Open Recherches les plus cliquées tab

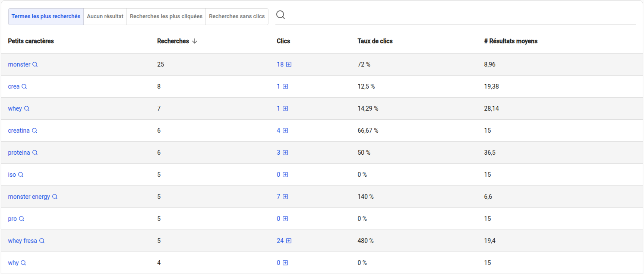tap(166, 16)
